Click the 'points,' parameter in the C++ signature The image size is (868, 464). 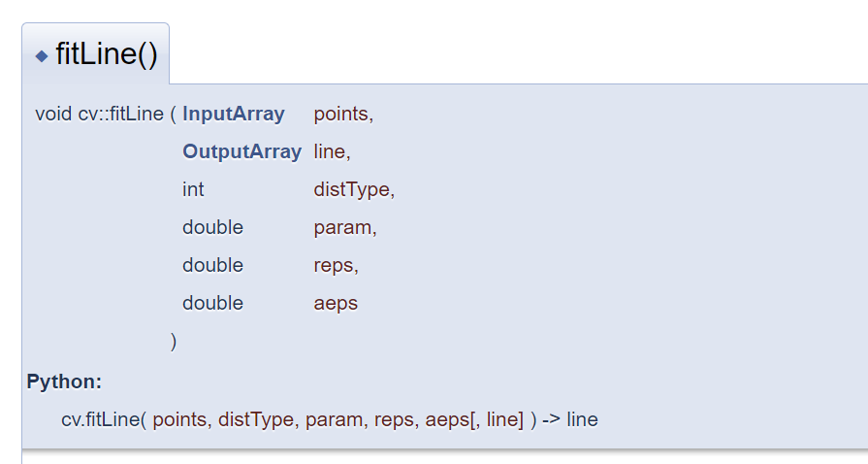[x=343, y=114]
